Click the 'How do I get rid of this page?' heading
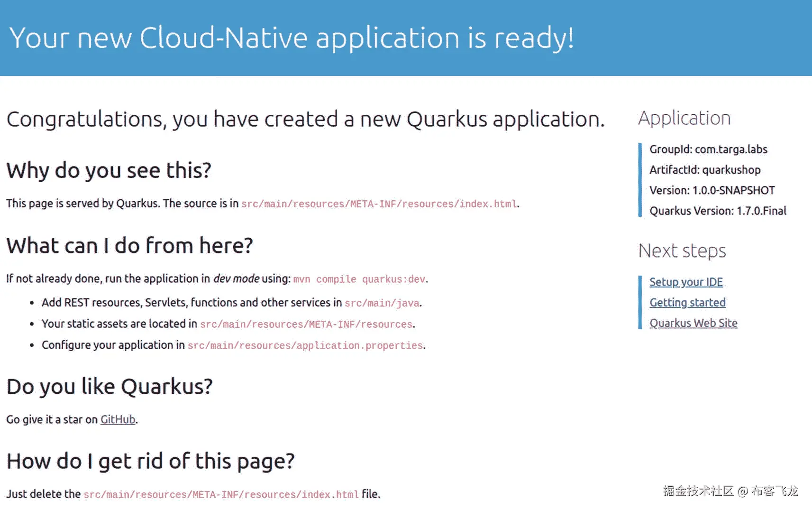 coord(151,461)
